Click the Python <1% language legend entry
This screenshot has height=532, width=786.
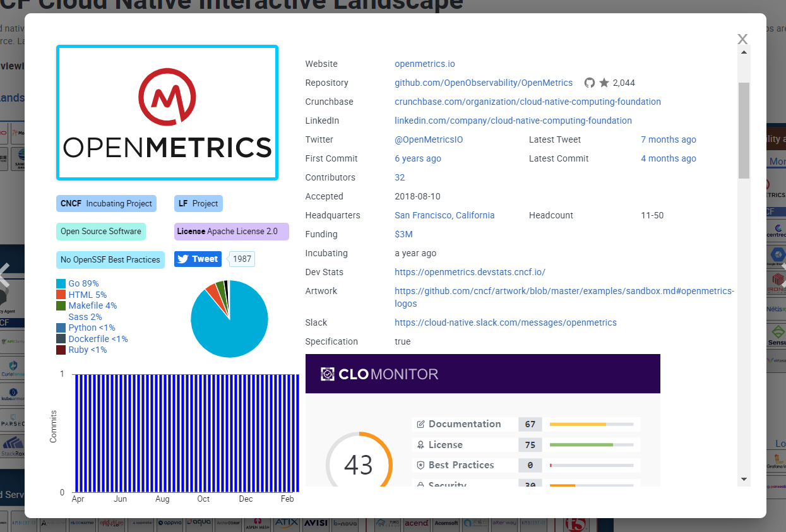coord(86,328)
